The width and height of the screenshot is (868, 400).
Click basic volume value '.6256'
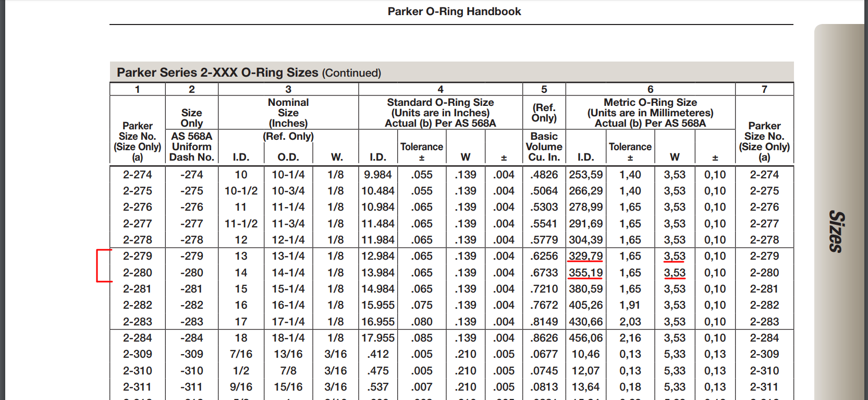tap(544, 256)
